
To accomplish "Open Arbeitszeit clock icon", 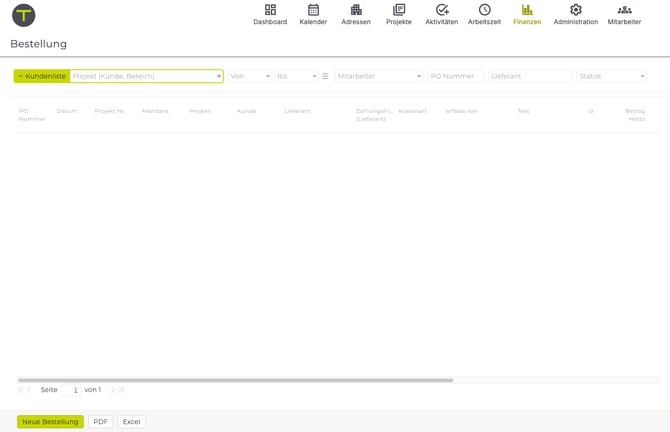I will click(484, 10).
